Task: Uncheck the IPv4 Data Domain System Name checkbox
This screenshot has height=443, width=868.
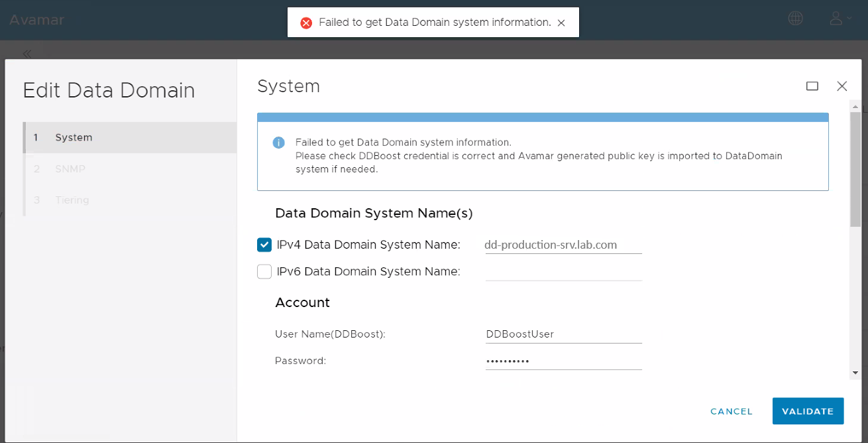Action: click(264, 244)
